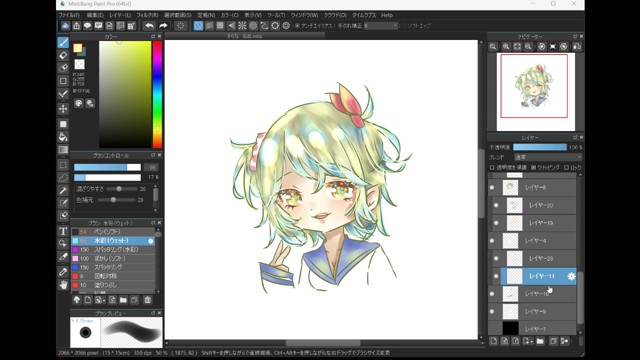Select the Eraser tool
The width and height of the screenshot is (640, 360).
(63, 55)
